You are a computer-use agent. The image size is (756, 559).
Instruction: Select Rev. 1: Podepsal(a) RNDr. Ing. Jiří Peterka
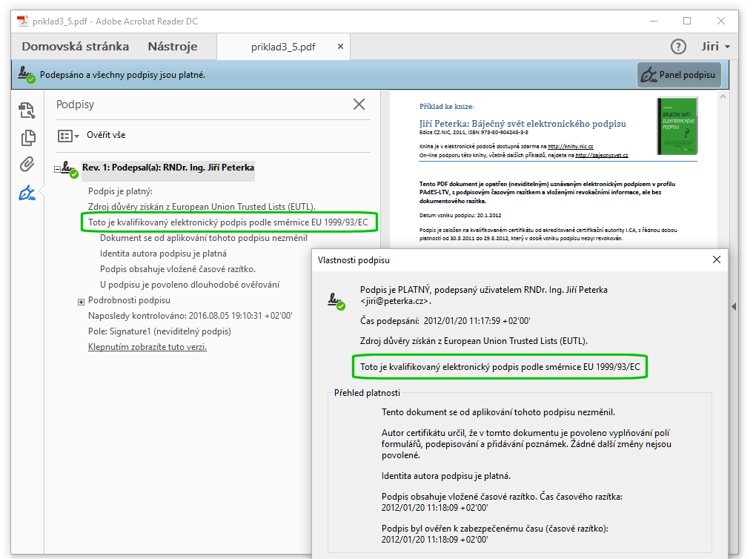click(168, 168)
